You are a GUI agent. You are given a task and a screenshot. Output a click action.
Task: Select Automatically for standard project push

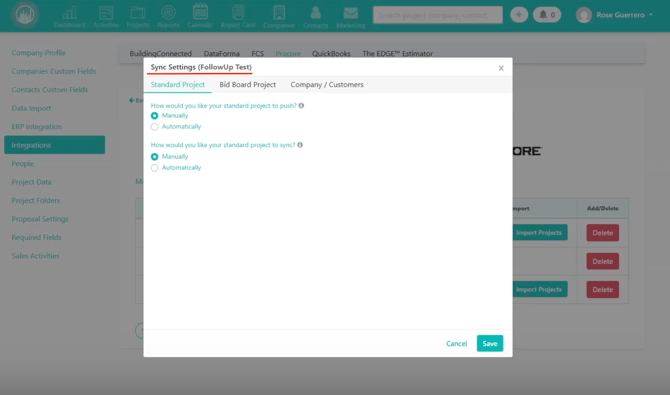(x=155, y=127)
